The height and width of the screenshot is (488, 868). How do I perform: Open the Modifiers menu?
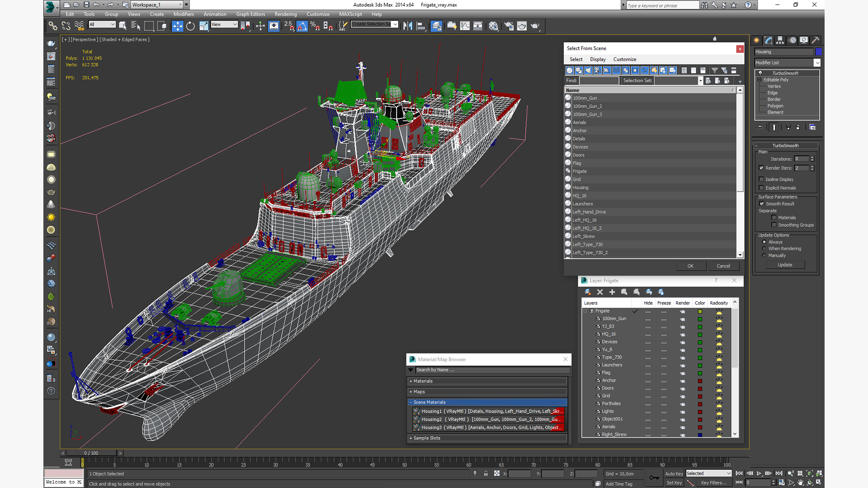tap(184, 14)
